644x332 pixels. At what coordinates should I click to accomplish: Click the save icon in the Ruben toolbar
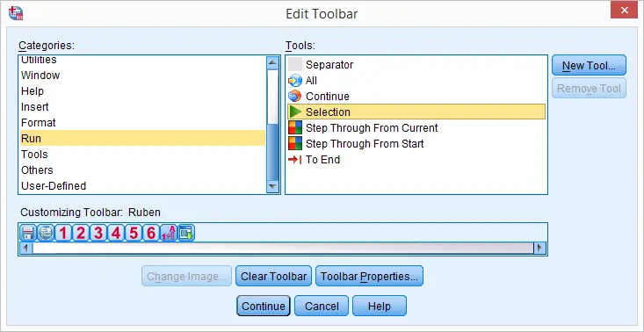click(x=28, y=233)
